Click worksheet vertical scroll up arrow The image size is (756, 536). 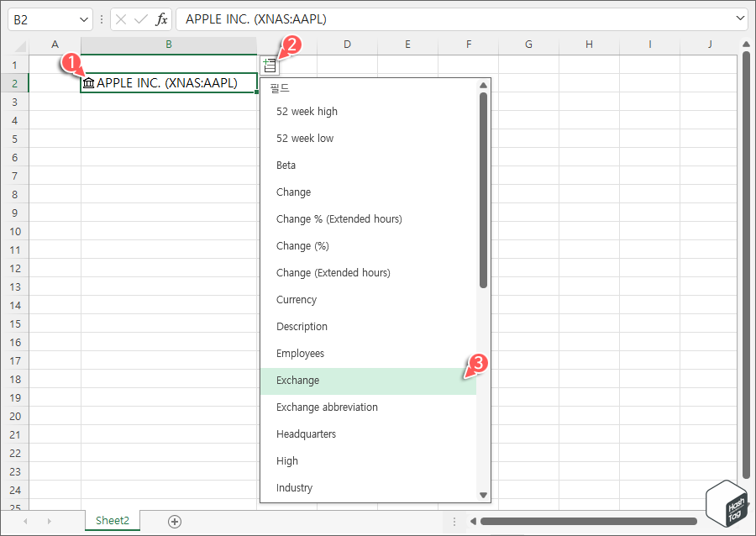pos(747,45)
